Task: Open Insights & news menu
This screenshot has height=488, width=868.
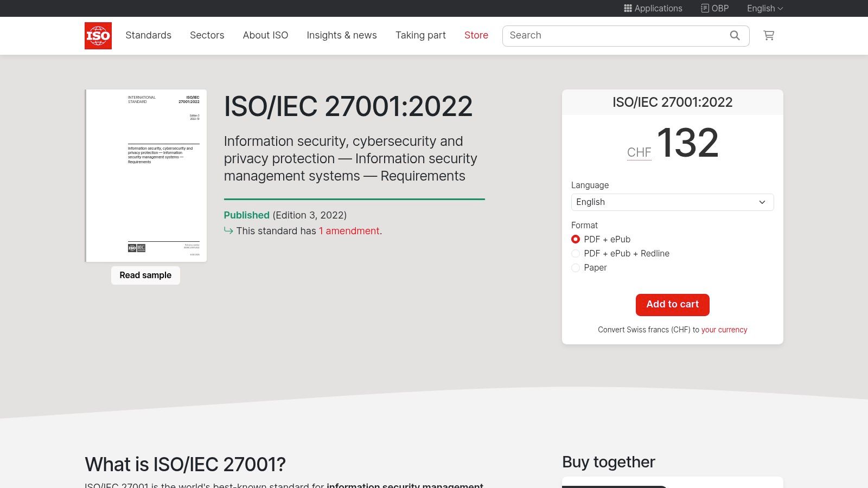Action: coord(342,35)
